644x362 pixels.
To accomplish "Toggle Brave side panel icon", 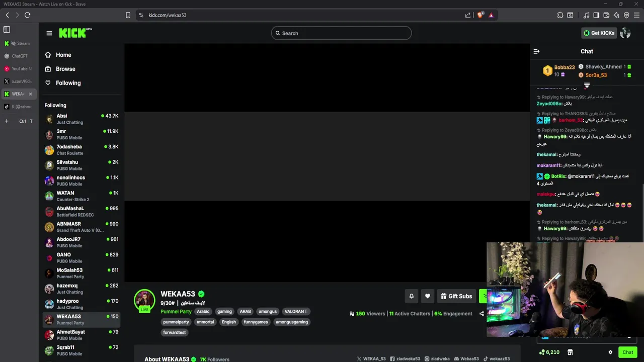I will click(596, 15).
